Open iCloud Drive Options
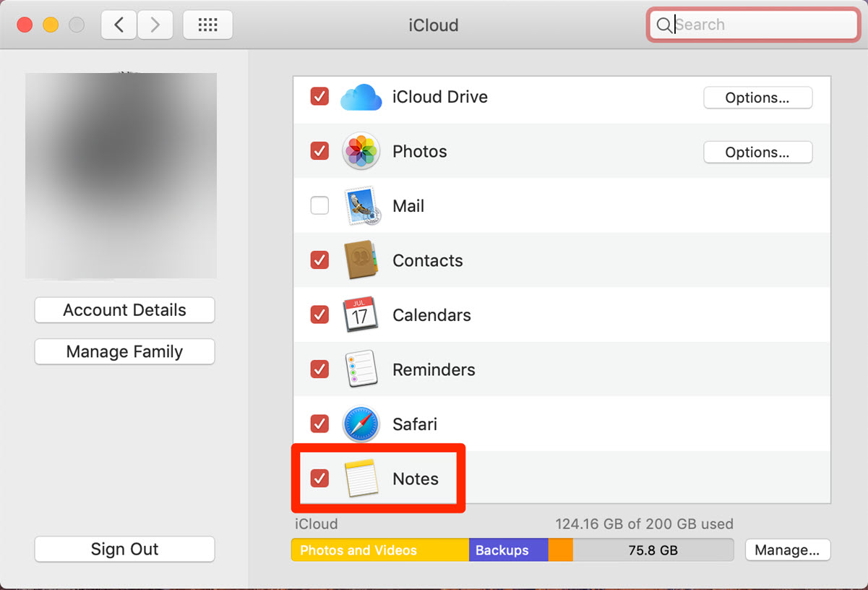868x590 pixels. [x=757, y=98]
